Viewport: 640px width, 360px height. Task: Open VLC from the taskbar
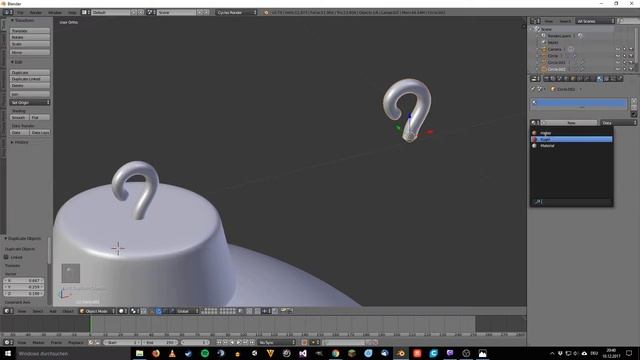[172, 353]
